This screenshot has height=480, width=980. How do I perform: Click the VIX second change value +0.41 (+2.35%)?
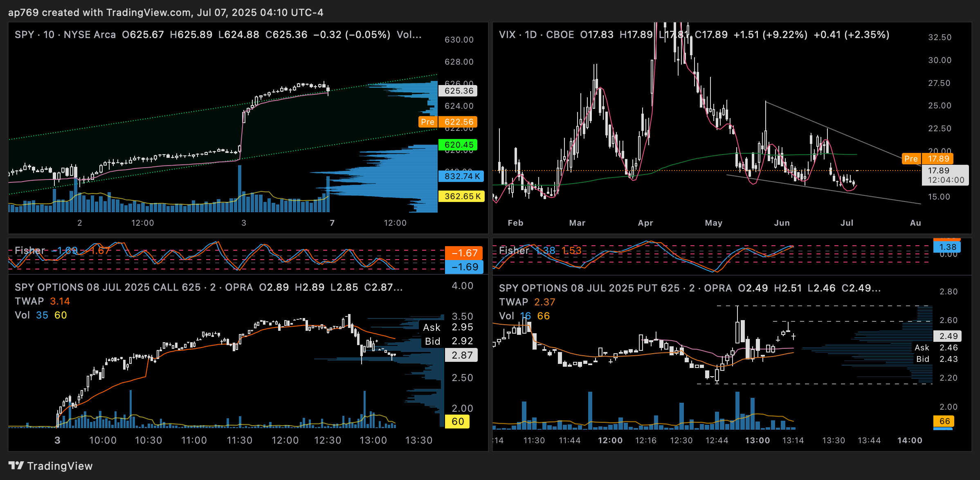[x=852, y=34]
